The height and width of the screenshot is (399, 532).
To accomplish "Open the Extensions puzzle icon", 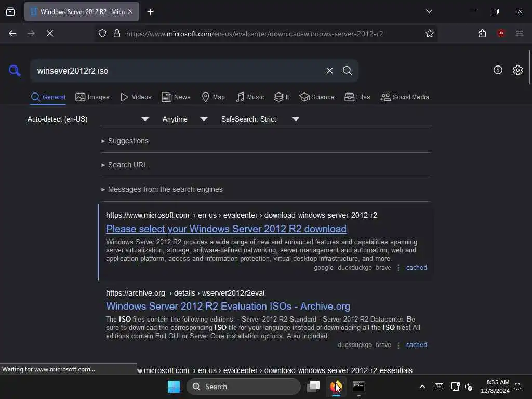I will (x=482, y=33).
